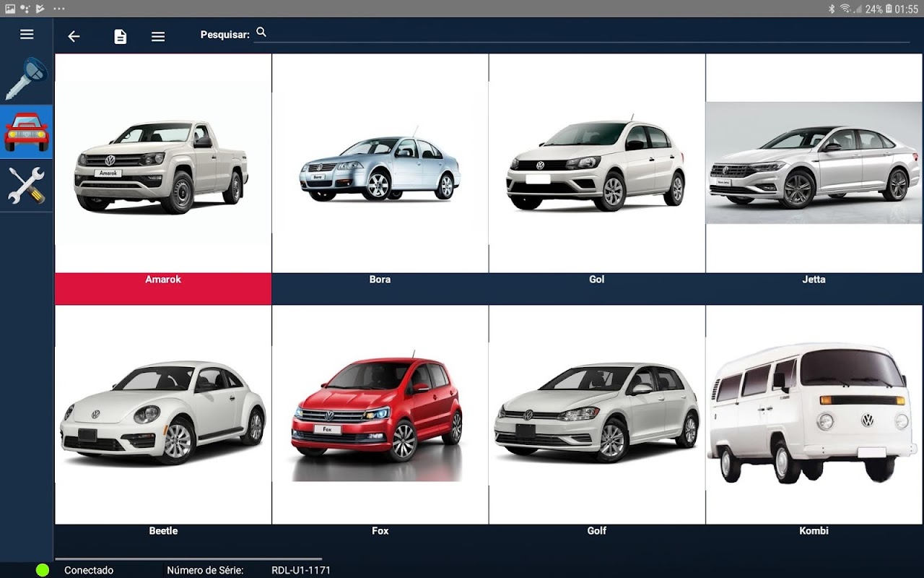
Task: Click the Kombi label
Action: [814, 531]
